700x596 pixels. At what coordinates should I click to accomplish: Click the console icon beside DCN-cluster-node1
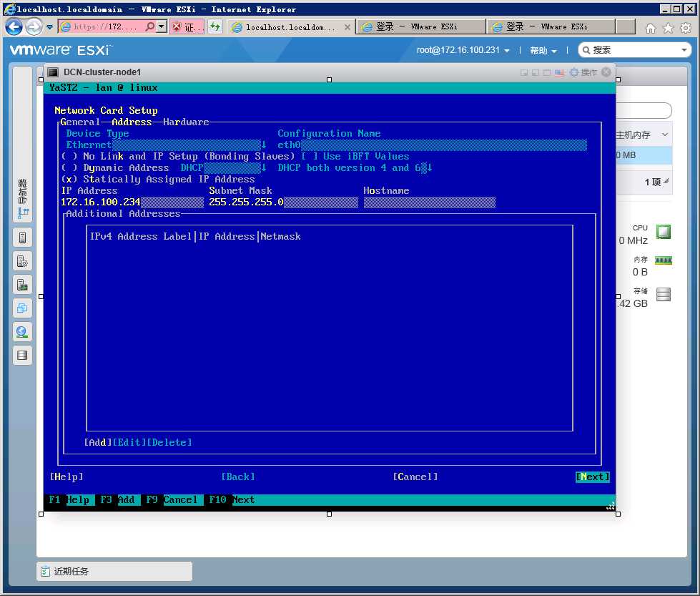(53, 72)
